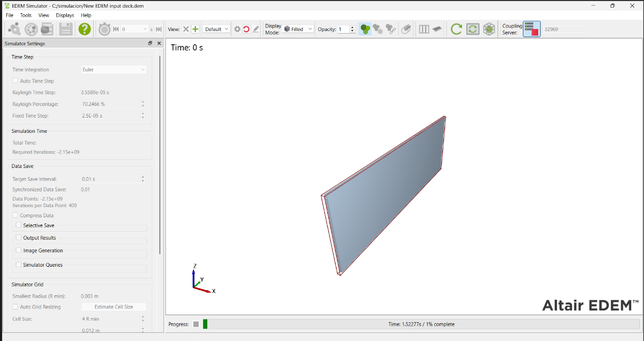This screenshot has width=644, height=341.
Task: Adjust the Cell Size stepper arrows
Action: (143, 319)
